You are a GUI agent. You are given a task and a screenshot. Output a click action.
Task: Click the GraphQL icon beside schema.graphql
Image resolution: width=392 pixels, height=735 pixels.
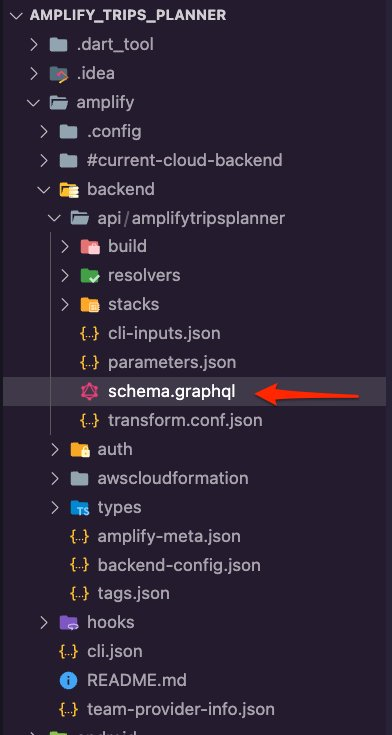(x=89, y=392)
